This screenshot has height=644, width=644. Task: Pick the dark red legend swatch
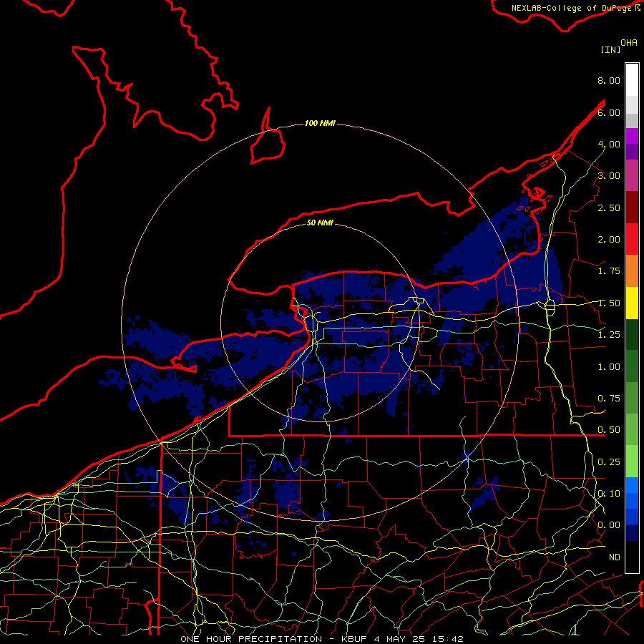pos(632,208)
